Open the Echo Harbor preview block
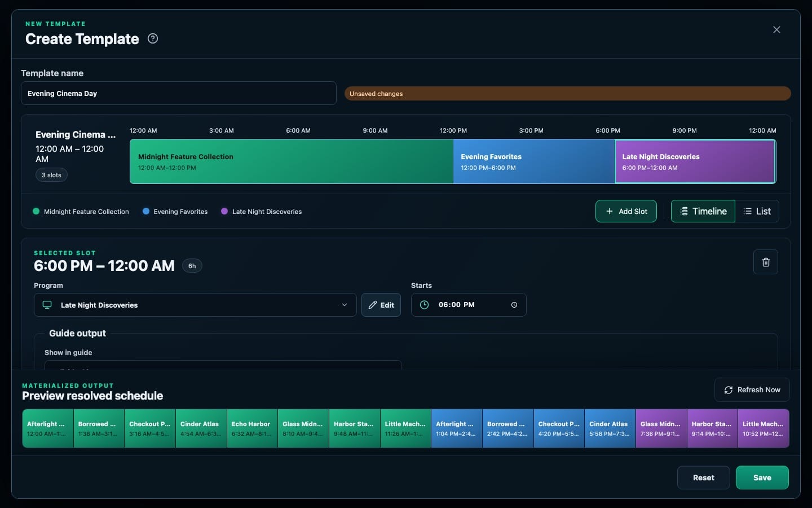The image size is (812, 508). 252,428
